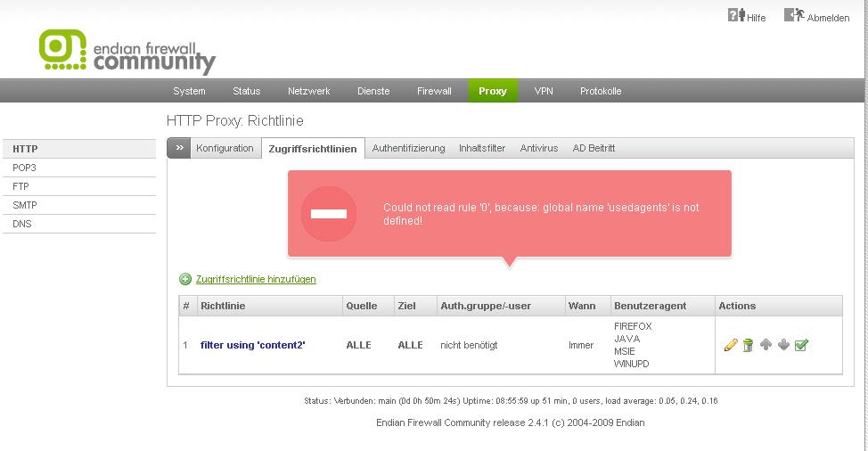Switch to the Inhaltsfilter tab

click(482, 148)
